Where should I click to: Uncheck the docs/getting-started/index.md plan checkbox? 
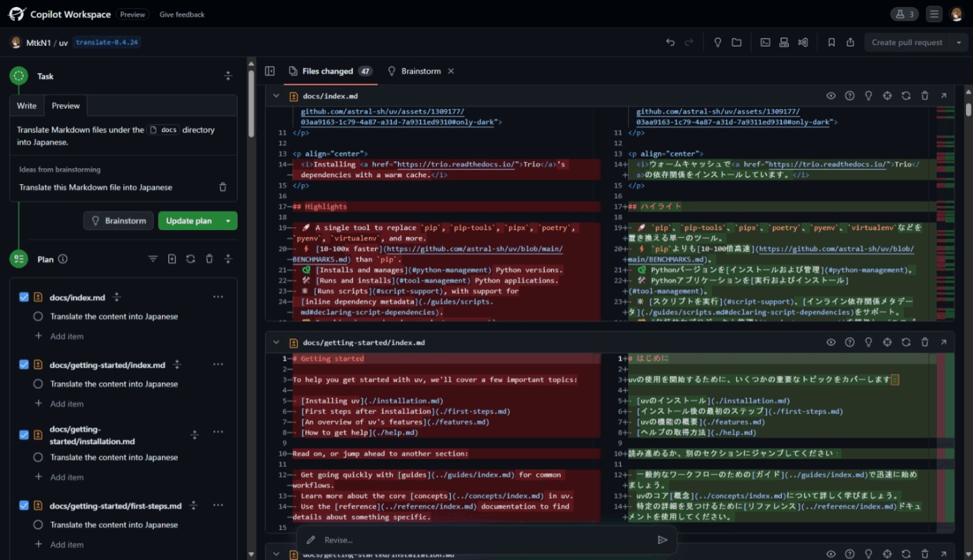coord(24,365)
